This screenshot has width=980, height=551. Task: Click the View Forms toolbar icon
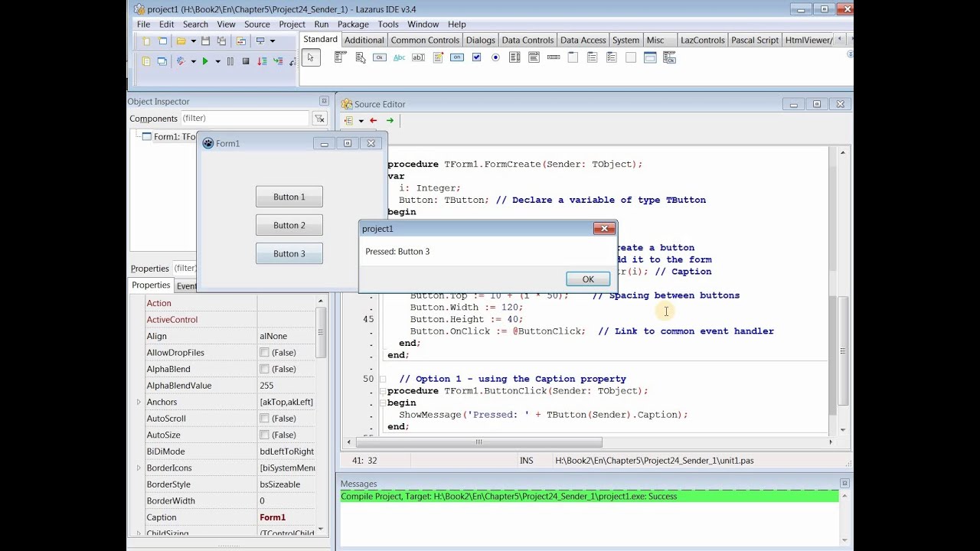click(x=162, y=61)
